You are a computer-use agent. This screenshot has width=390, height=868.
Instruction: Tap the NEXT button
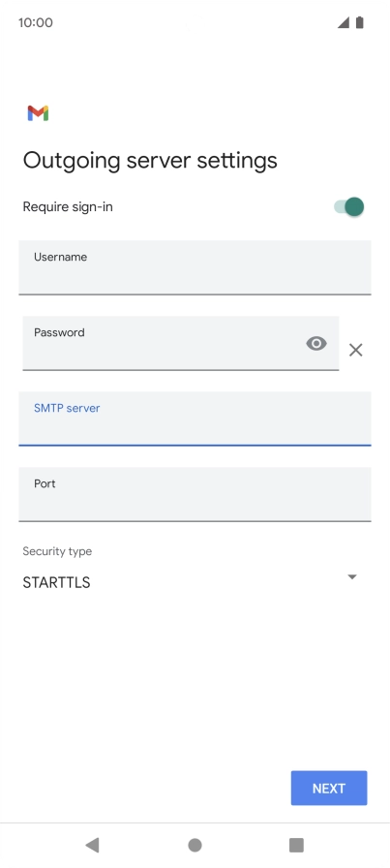[329, 789]
